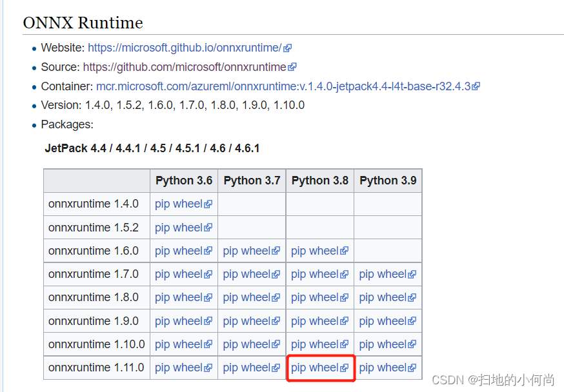Screen dimensions: 564x392
Task: Download onnxruntime 1.6.0 Python 3.7 pip wheel
Action: click(x=252, y=251)
